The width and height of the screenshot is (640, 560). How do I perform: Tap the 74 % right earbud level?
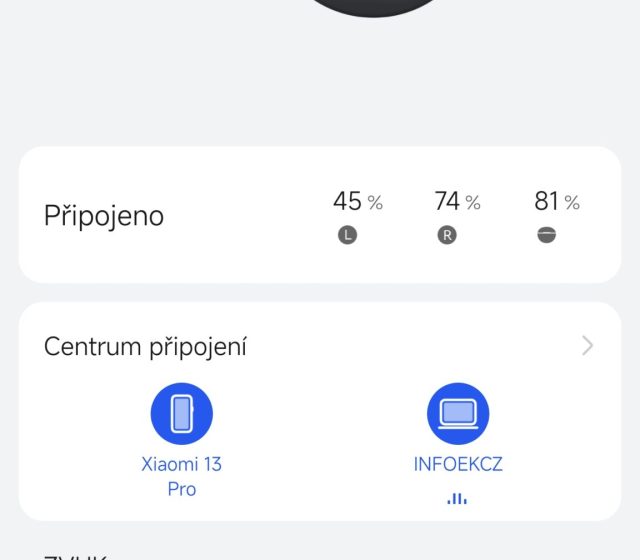[x=447, y=202]
